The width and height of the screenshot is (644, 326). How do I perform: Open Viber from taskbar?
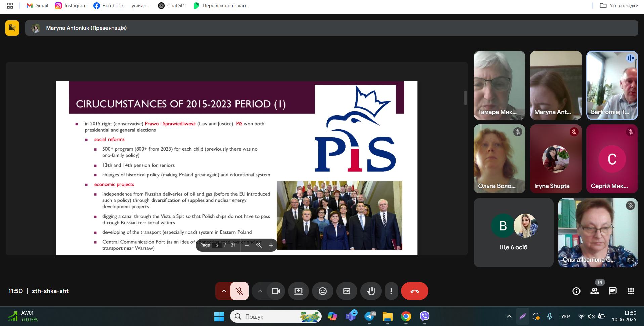coord(425,316)
